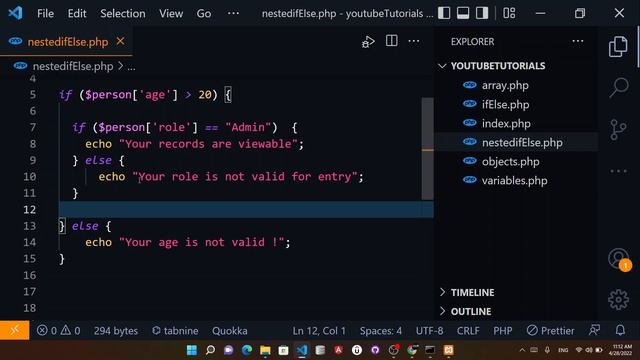The image size is (640, 360).
Task: Open the Selection menu
Action: [x=122, y=13]
